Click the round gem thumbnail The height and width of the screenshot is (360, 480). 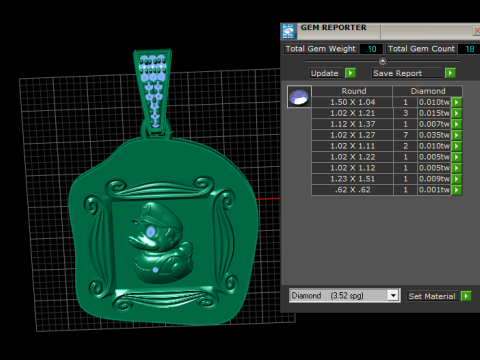click(x=299, y=97)
